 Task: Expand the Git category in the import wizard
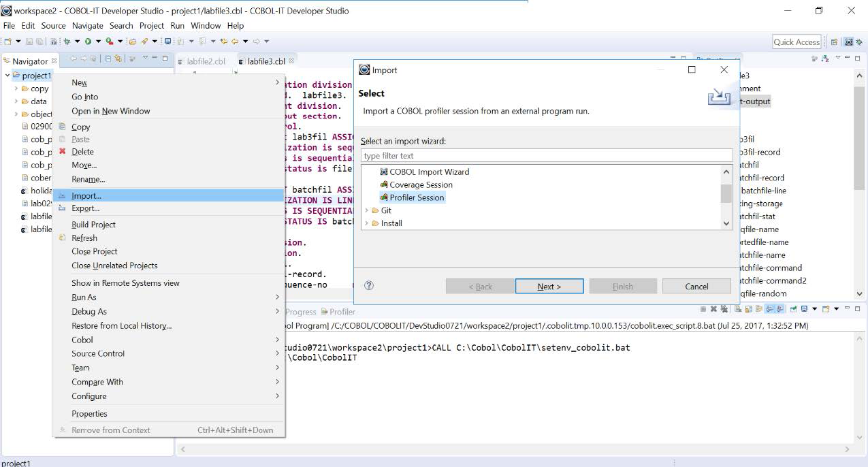pos(368,210)
